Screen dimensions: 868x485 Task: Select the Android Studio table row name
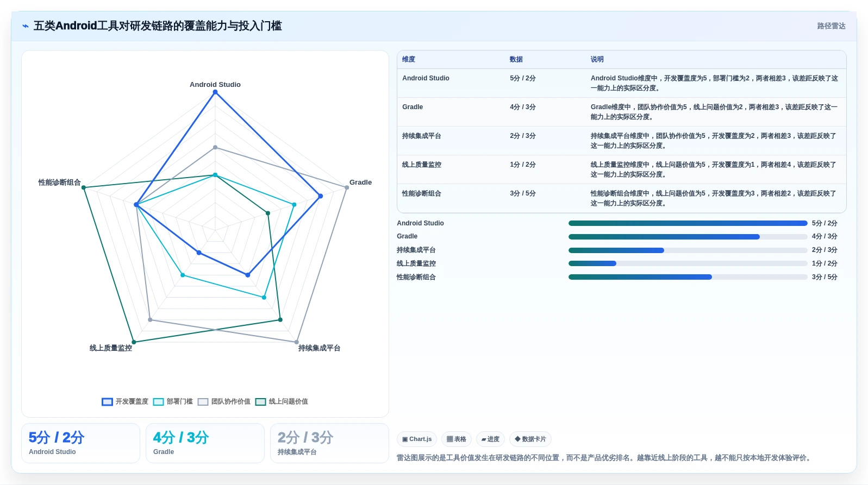[426, 78]
